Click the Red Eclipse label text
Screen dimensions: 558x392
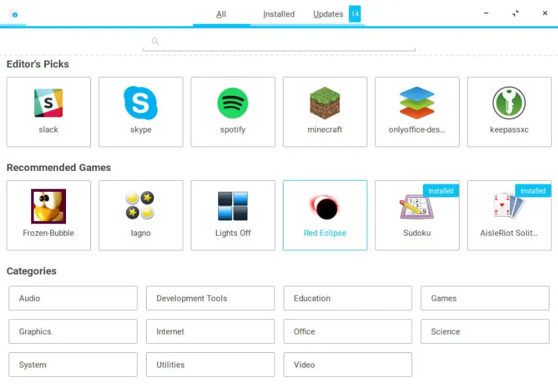[325, 233]
